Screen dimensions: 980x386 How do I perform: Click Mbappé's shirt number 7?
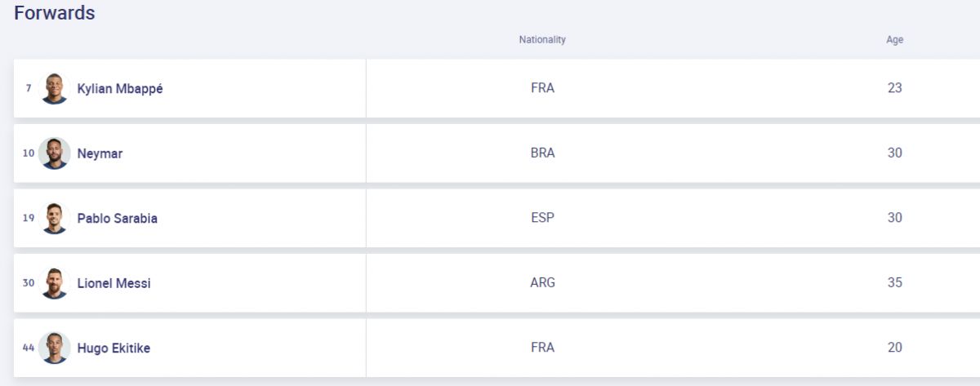tap(29, 88)
